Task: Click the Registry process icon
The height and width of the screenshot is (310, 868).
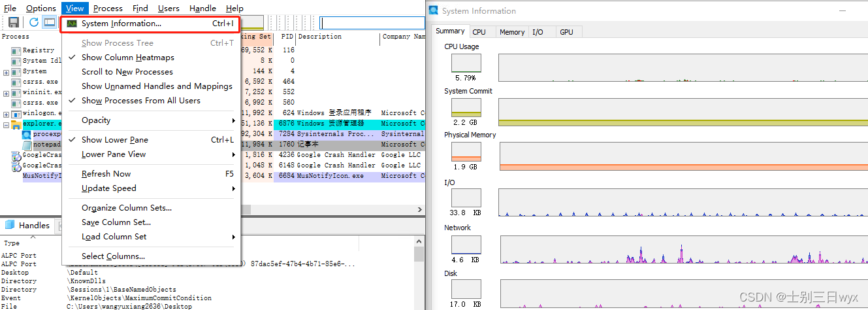Action: tap(16, 50)
